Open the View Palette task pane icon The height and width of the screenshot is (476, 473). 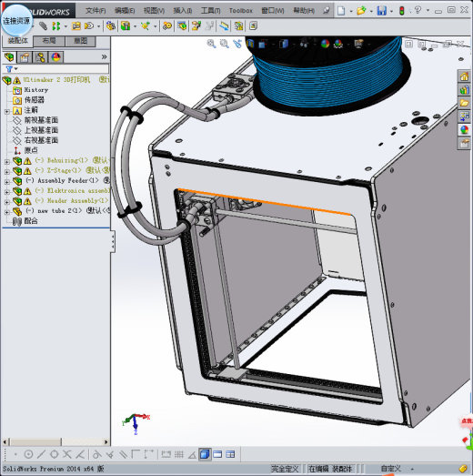pos(464,116)
